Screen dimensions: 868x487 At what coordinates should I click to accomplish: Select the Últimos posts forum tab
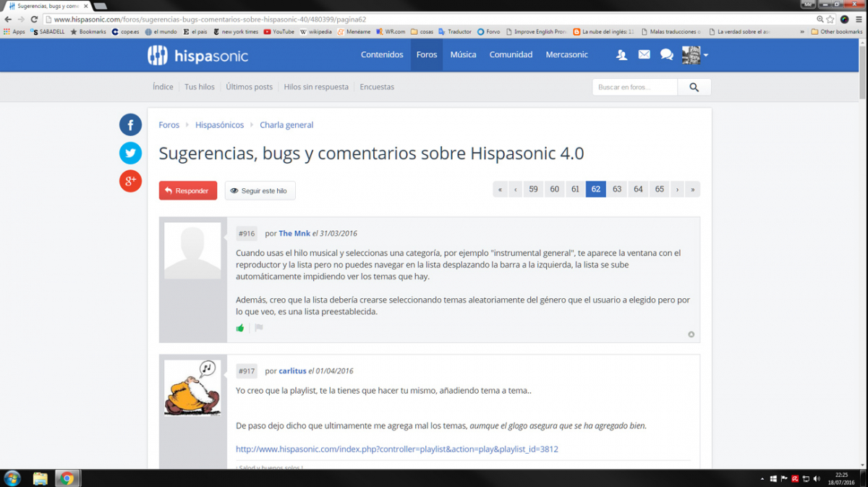[249, 87]
